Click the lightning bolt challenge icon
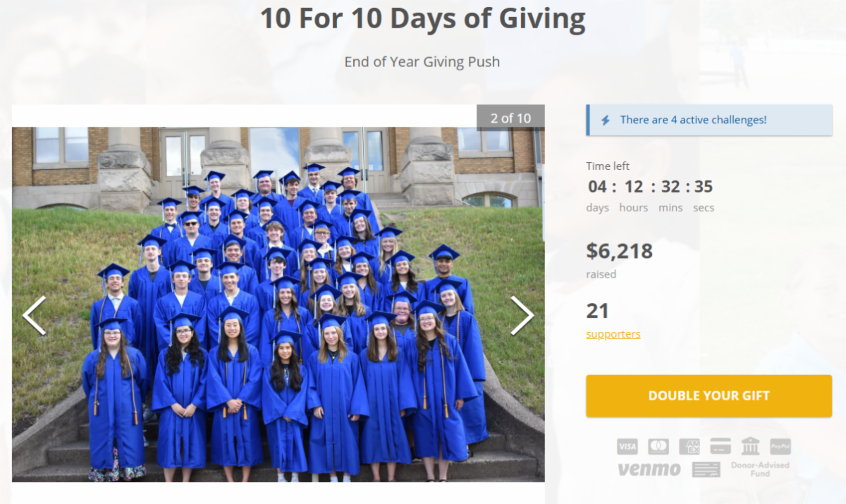 click(605, 120)
